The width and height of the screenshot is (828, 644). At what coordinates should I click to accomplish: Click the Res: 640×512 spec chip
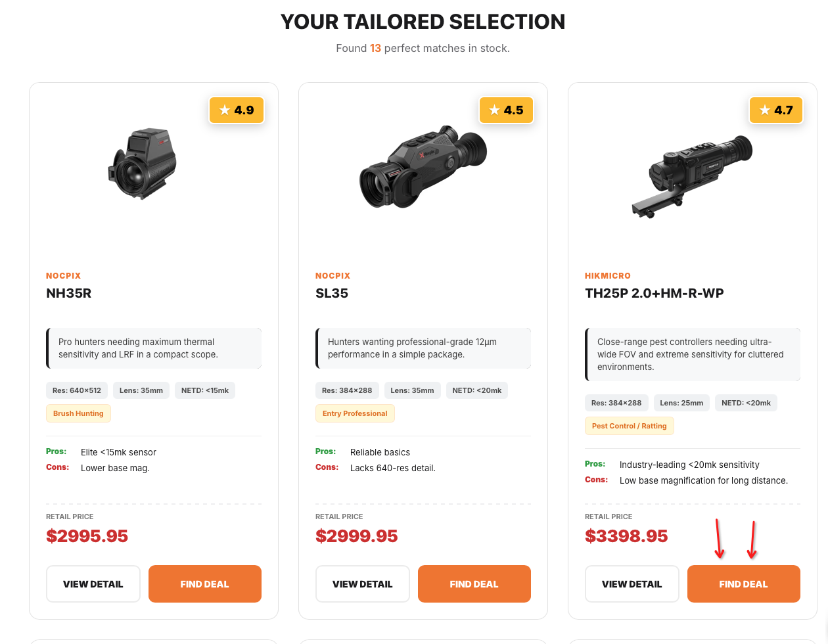pos(77,390)
